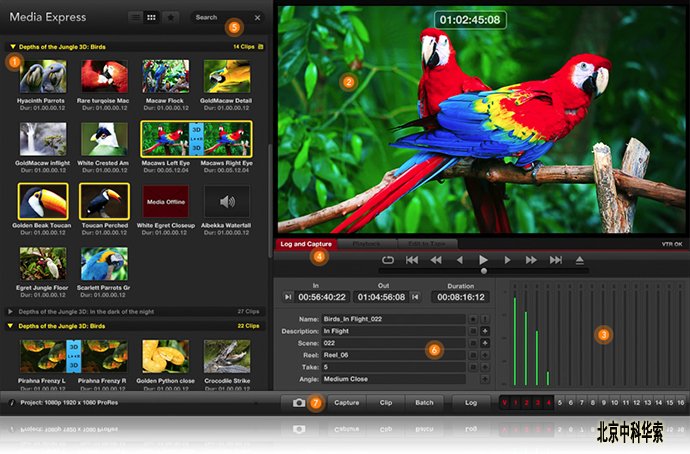The width and height of the screenshot is (690, 454).
Task: Click the VTR OK status text
Action: tap(672, 244)
